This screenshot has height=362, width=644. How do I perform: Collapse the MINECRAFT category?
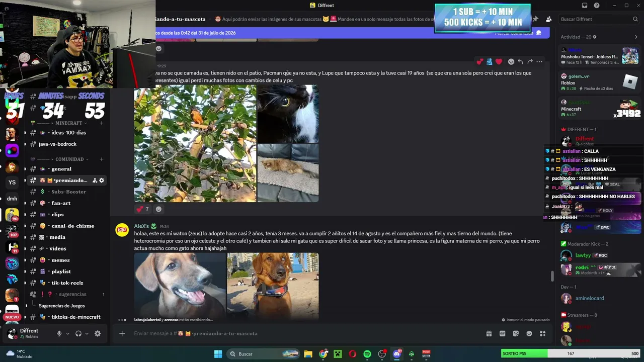(x=68, y=123)
